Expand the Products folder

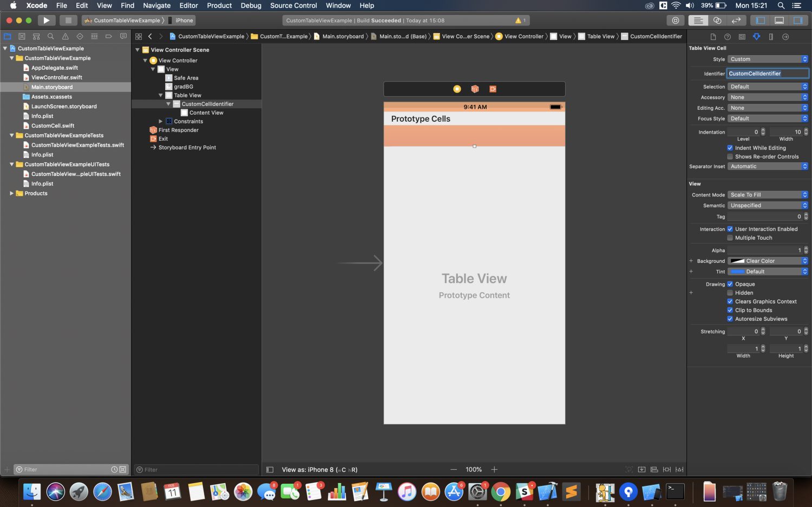click(x=11, y=193)
